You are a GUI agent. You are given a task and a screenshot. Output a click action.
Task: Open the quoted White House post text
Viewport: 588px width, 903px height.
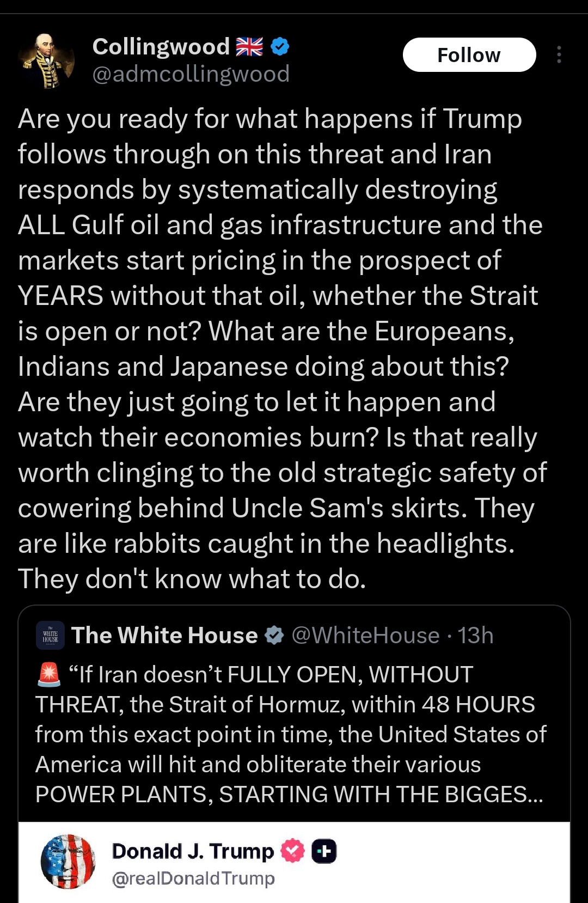pyautogui.click(x=289, y=735)
